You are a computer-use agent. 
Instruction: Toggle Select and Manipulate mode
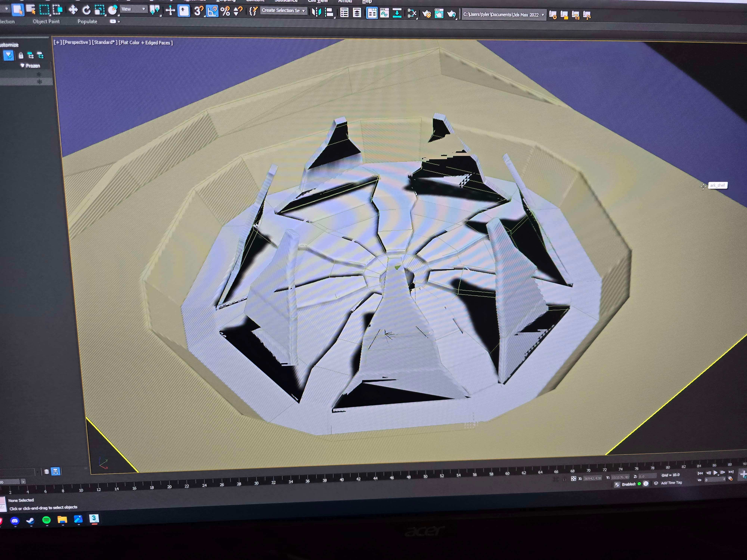pos(170,11)
